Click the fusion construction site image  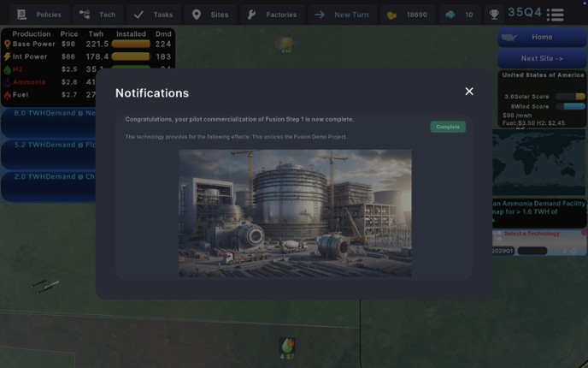(295, 213)
